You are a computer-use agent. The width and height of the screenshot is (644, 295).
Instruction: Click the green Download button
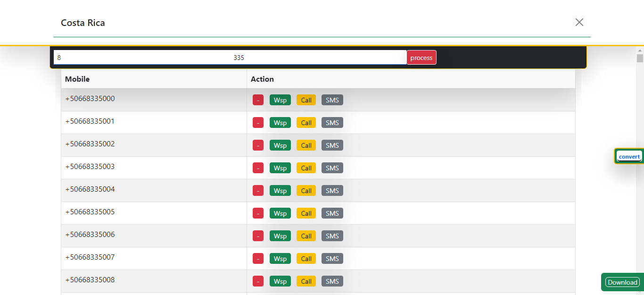[x=622, y=282]
